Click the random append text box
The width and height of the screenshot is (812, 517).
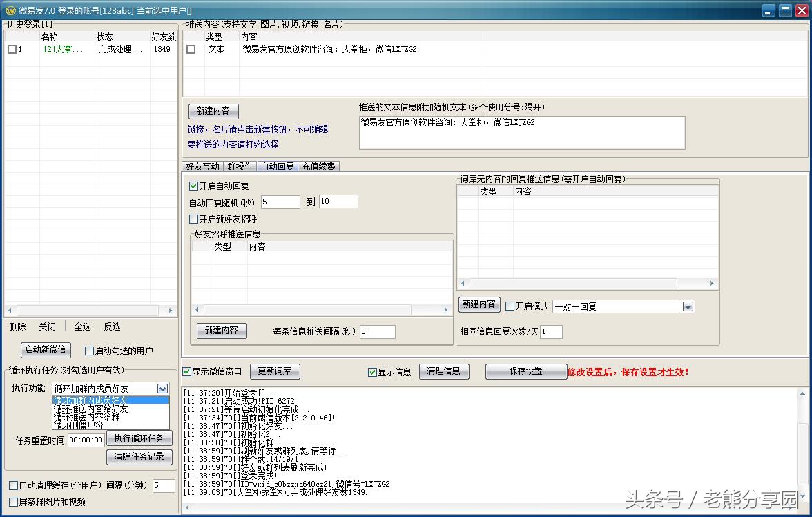click(522, 133)
